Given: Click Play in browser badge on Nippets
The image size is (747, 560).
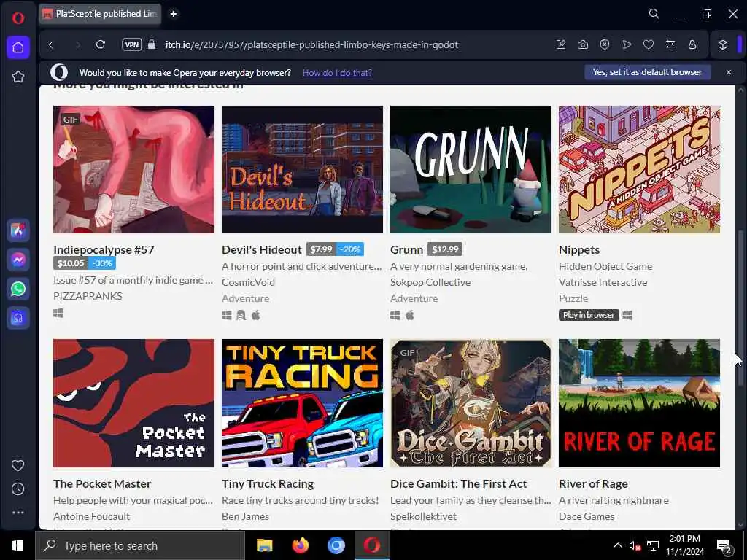Looking at the screenshot, I should click(589, 315).
